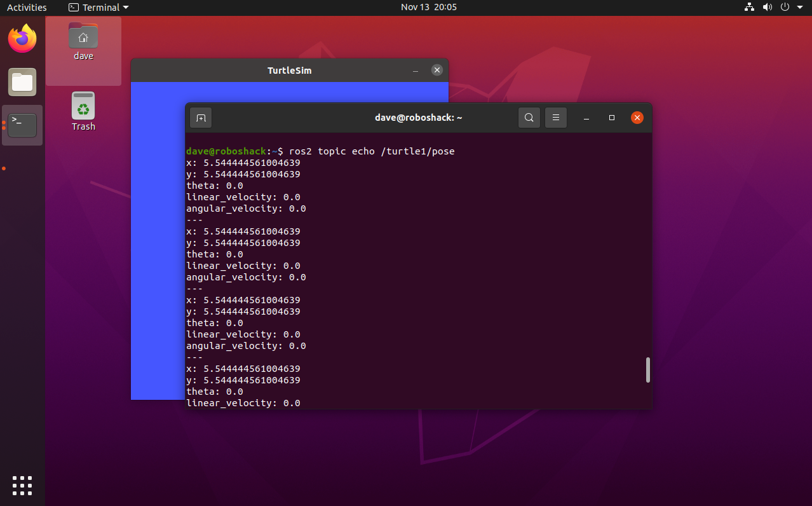
Task: Maximize the terminal window
Action: [x=611, y=118]
